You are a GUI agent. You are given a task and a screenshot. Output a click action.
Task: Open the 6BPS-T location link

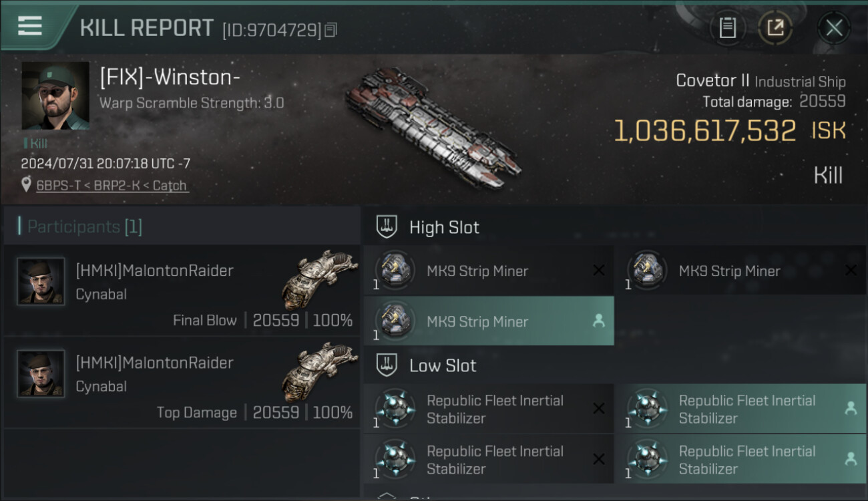coord(112,186)
